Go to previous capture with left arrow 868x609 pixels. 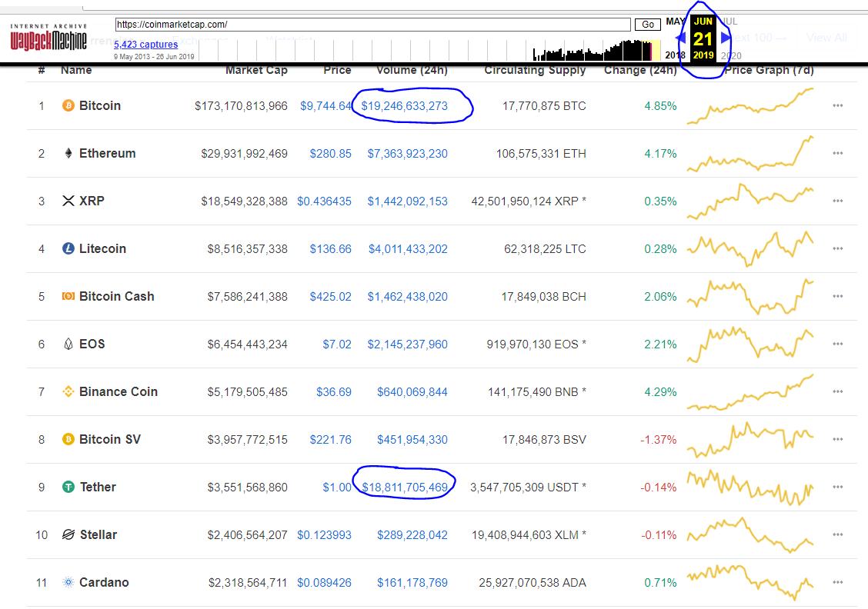point(682,38)
